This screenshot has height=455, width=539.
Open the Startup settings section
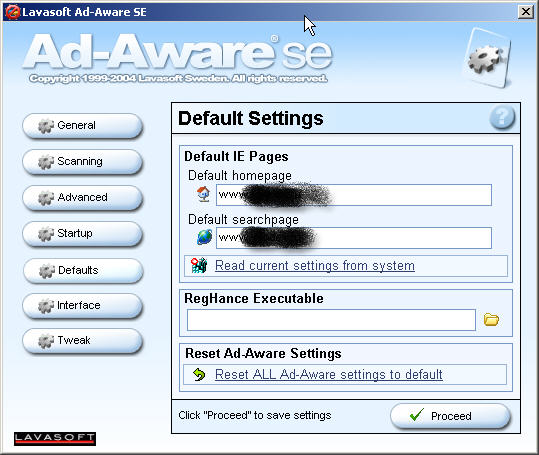point(82,234)
